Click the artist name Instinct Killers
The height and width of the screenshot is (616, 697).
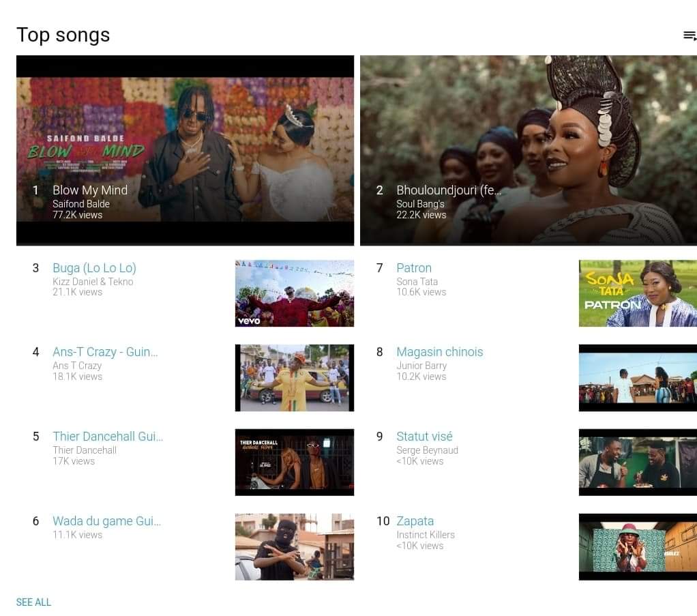tap(426, 535)
